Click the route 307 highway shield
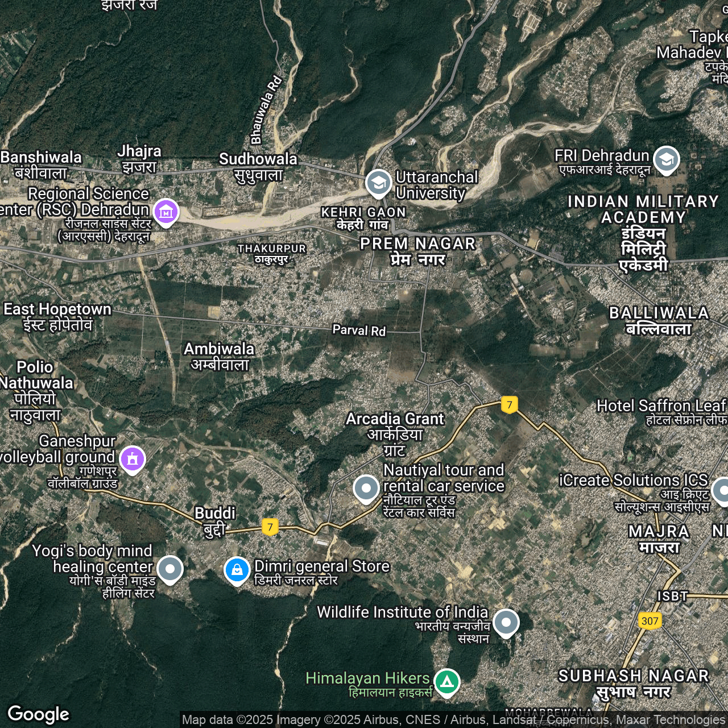Image resolution: width=728 pixels, height=728 pixels. click(650, 621)
